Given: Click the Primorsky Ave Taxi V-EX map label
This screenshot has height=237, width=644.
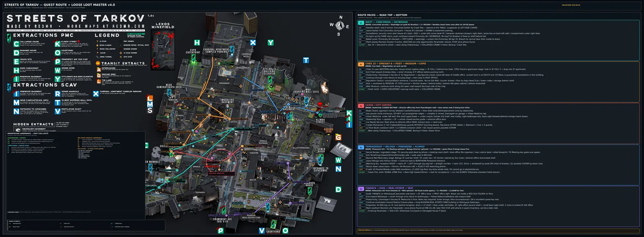Looking at the screenshot, I should pos(223,220).
